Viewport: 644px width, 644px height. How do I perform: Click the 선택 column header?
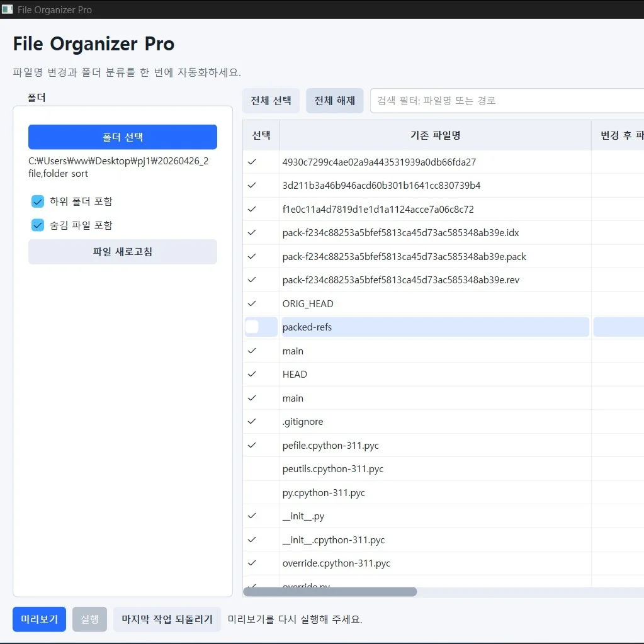261,135
